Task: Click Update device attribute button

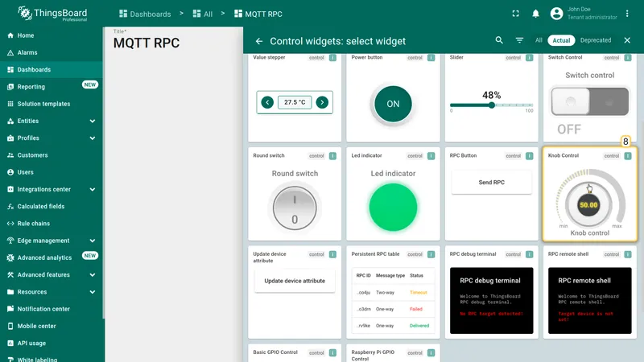Action: (x=295, y=281)
